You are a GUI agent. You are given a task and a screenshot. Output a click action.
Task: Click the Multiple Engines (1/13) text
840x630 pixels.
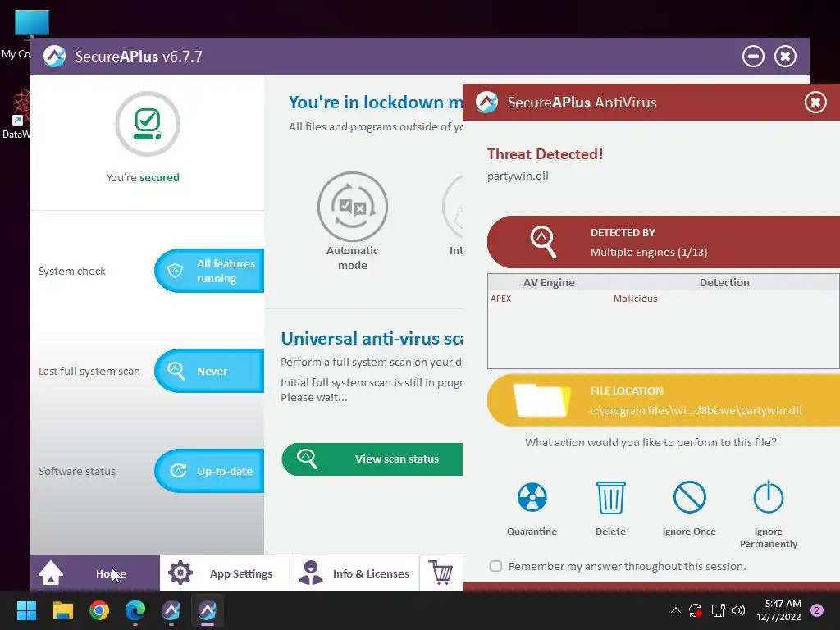pos(649,252)
